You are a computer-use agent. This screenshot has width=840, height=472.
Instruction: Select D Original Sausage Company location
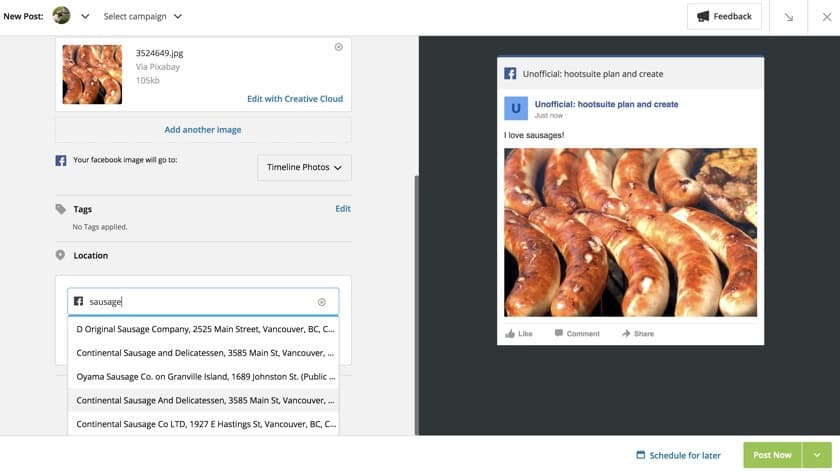pos(204,329)
